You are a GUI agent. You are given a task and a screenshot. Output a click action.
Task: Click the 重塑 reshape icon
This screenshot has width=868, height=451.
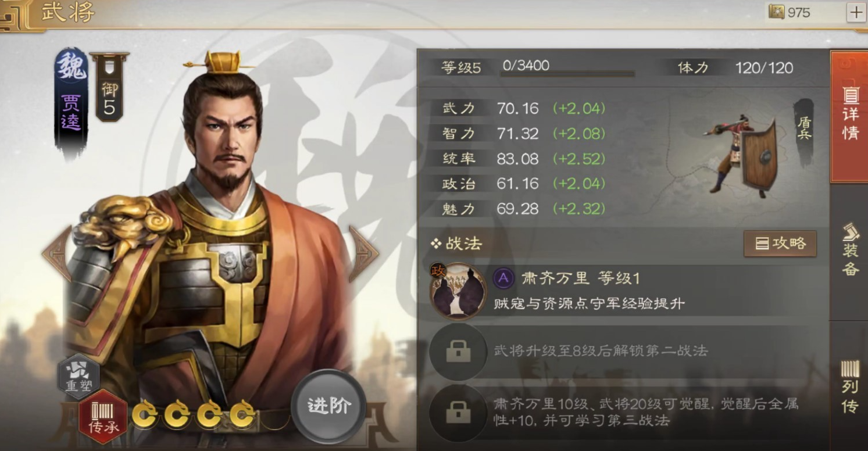(78, 377)
